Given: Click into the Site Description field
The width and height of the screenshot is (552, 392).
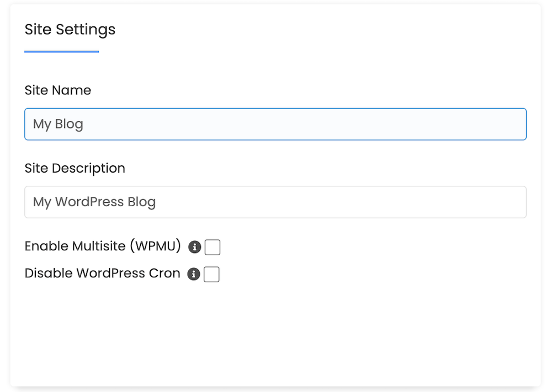Looking at the screenshot, I should tap(275, 202).
